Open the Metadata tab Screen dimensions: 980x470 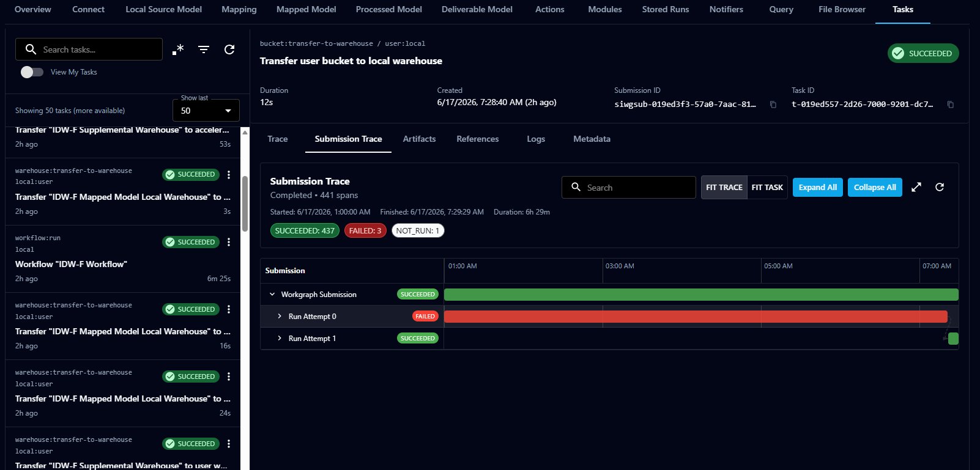[592, 139]
